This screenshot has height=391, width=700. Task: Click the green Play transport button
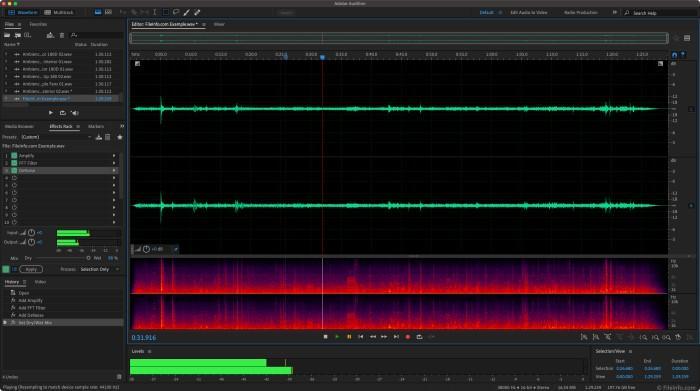[337, 337]
